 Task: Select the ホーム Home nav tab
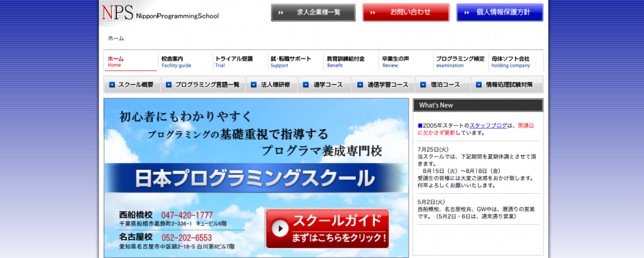130,62
